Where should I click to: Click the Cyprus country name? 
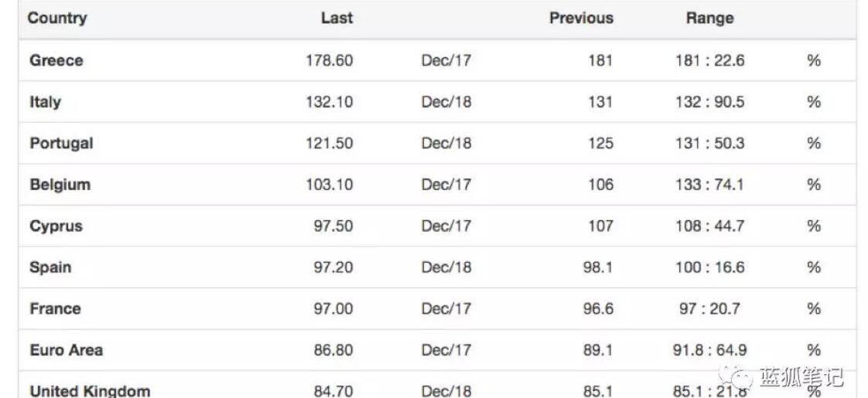point(56,226)
